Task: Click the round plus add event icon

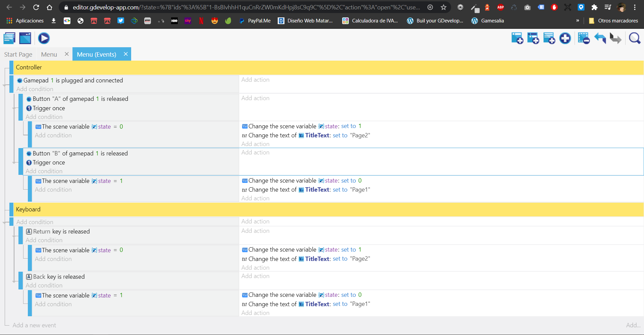Action: [x=565, y=38]
